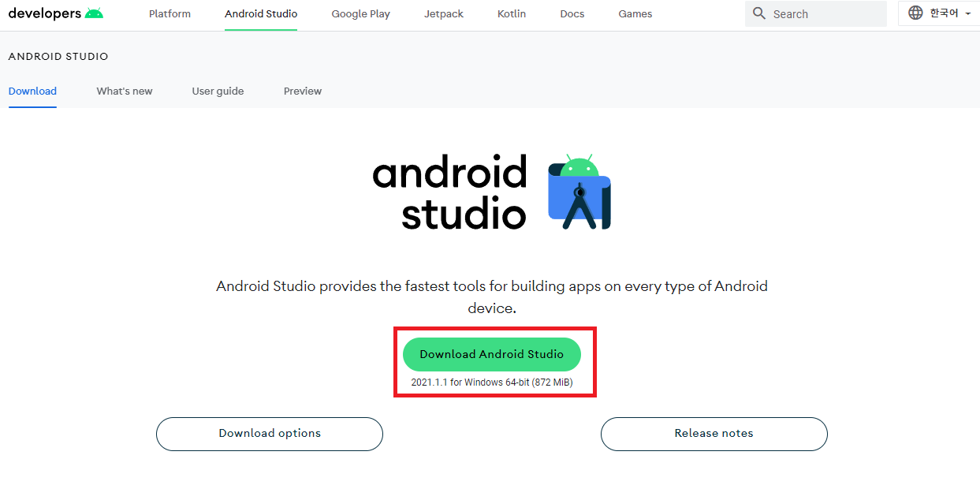Screen dimensions: 980x500
Task: Open the Release notes button
Action: click(x=714, y=434)
